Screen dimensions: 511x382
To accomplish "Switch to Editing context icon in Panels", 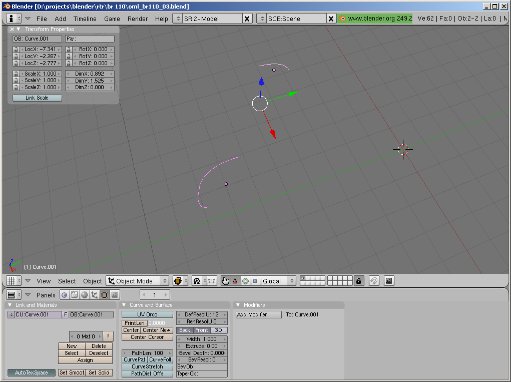I will (104, 295).
